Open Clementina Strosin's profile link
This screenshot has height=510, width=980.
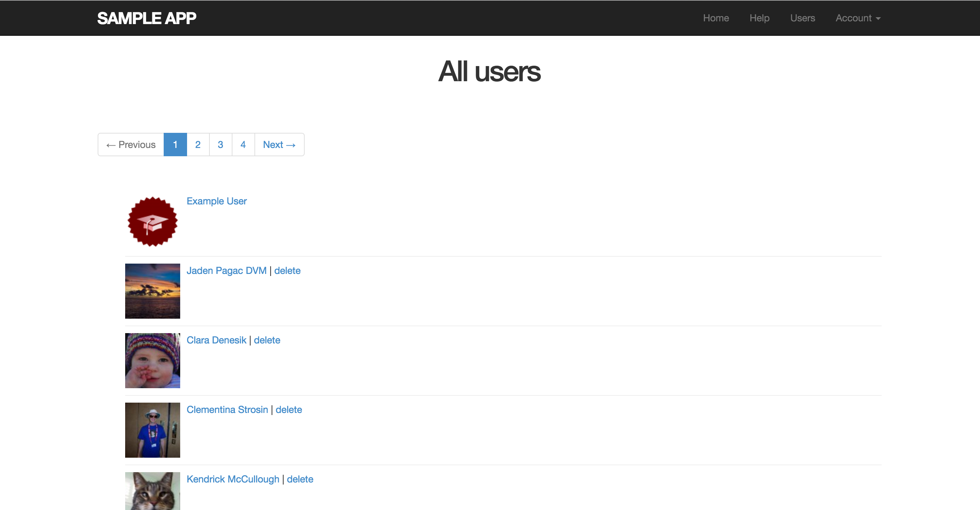227,410
